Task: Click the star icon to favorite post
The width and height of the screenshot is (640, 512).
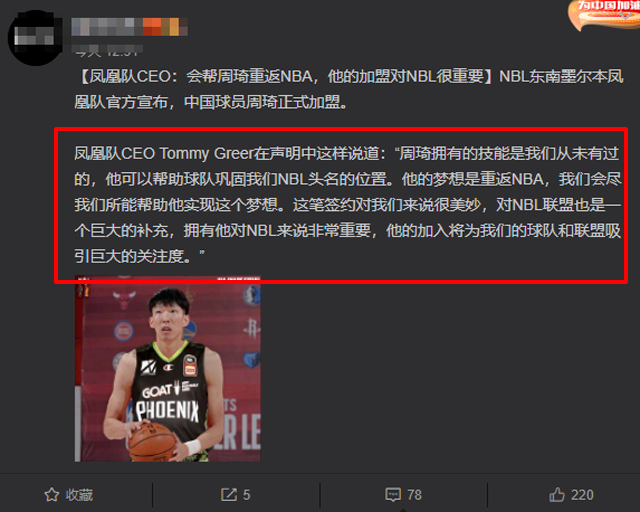Action: 51,495
